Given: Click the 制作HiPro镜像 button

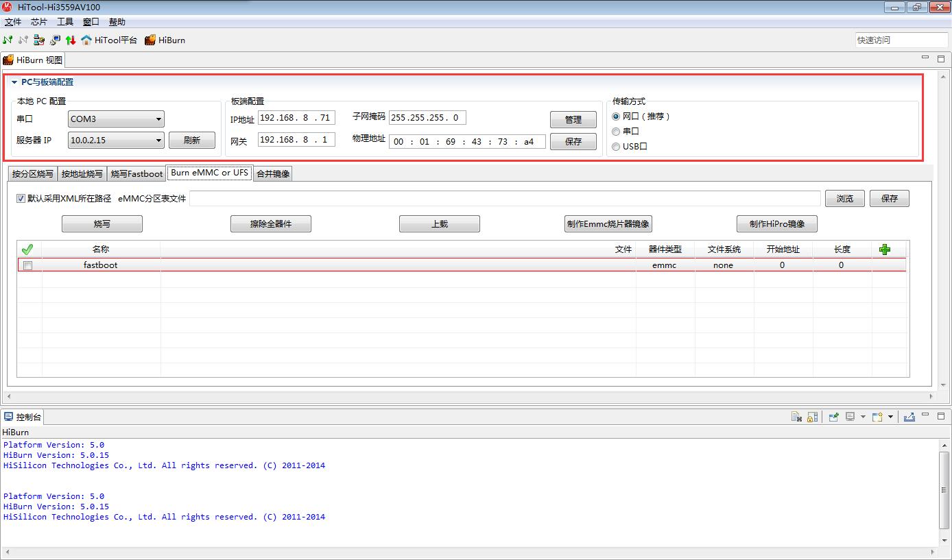Looking at the screenshot, I should coord(776,224).
